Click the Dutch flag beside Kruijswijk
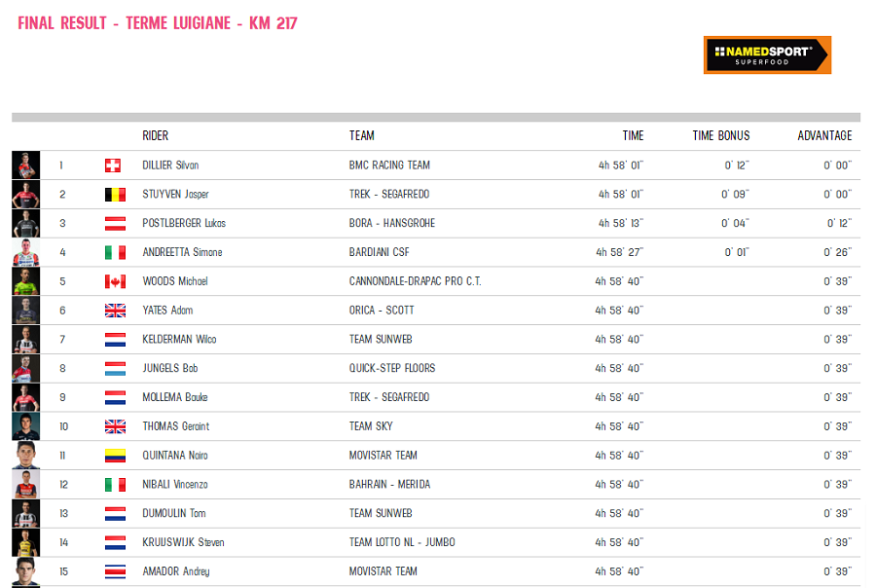This screenshot has width=876, height=588. [x=115, y=542]
